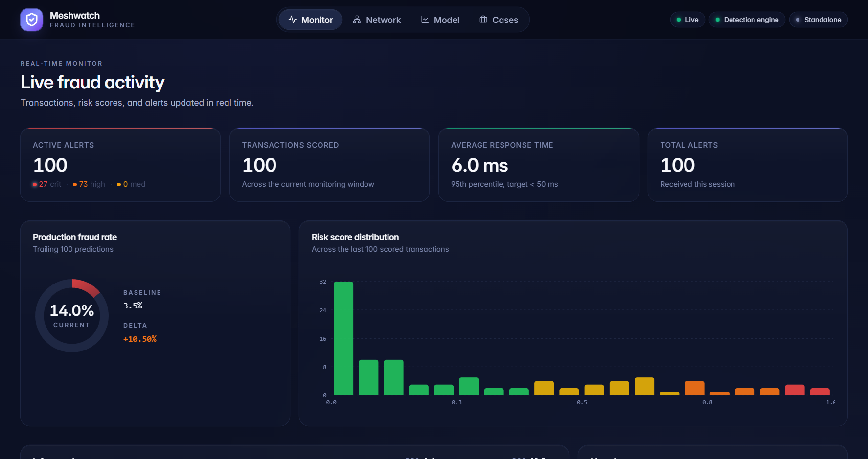This screenshot has width=868, height=459.
Task: Click the Detection engine status pill
Action: (x=747, y=20)
